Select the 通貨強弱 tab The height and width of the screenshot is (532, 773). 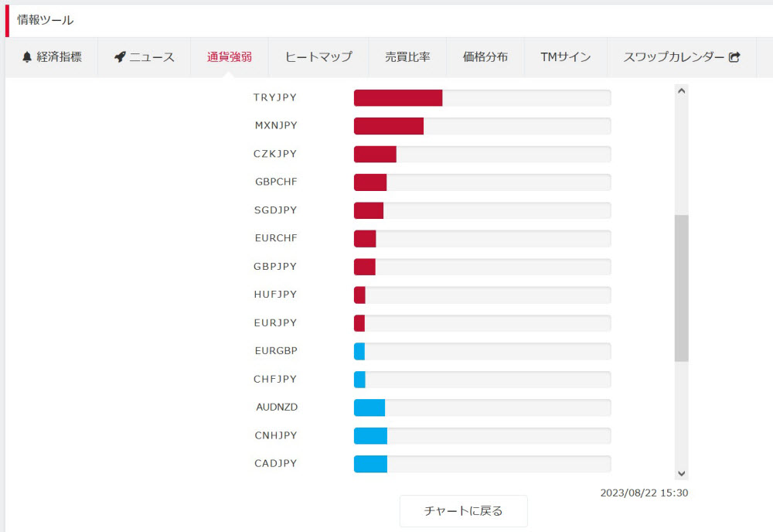(230, 57)
